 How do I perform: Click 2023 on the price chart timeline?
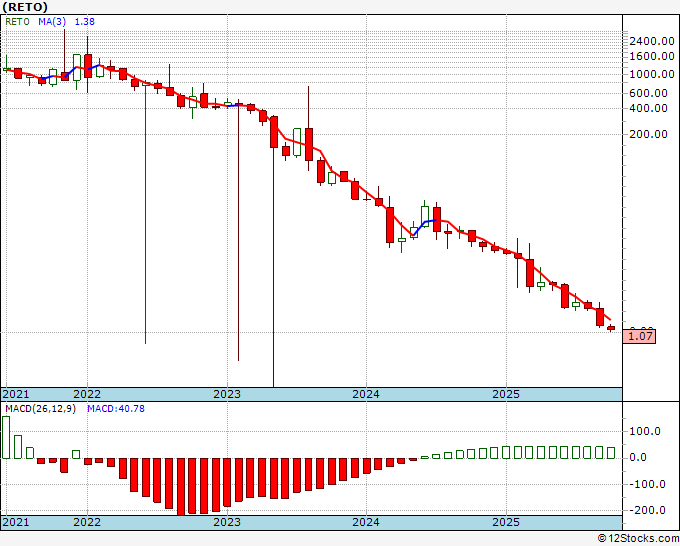(x=227, y=394)
